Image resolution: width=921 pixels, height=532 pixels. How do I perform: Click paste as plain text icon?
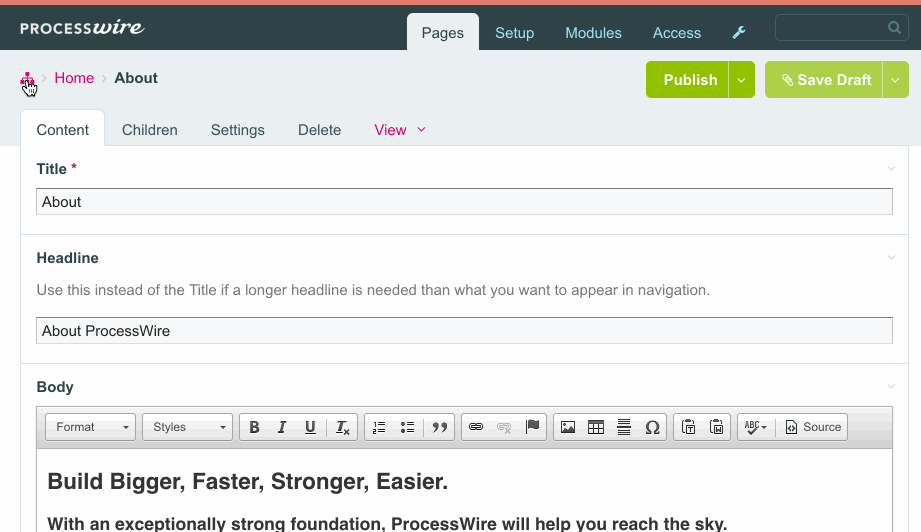click(x=688, y=427)
